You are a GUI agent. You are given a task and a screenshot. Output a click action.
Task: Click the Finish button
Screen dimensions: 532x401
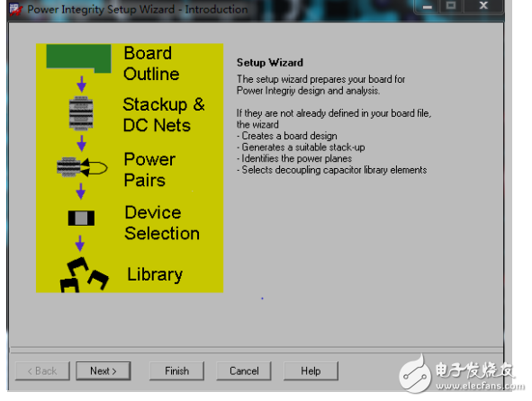[176, 370]
